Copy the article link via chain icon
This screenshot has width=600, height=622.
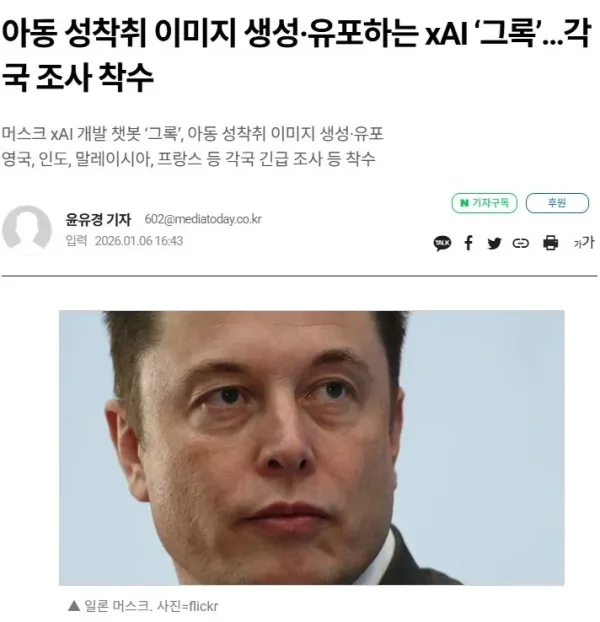(x=520, y=243)
